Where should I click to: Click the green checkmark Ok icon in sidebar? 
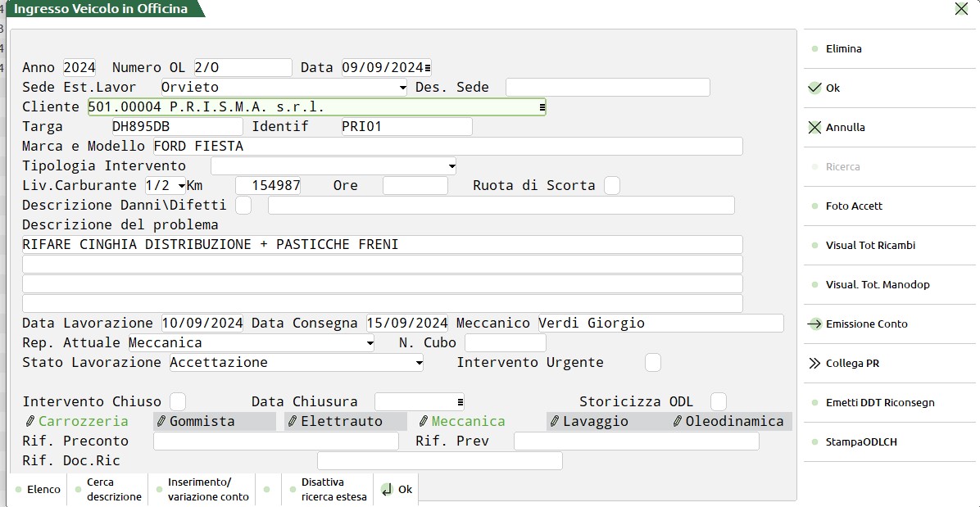click(x=814, y=88)
